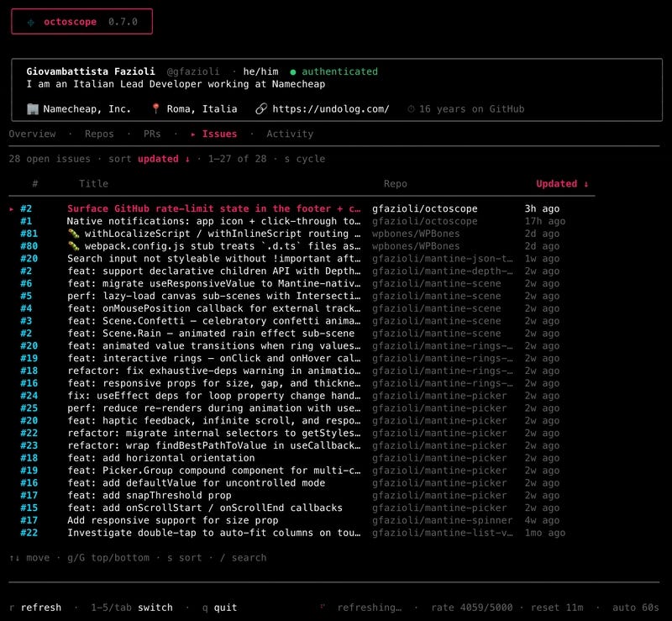672x621 pixels.
Task: Click '28 open issues' count text
Action: 50,159
